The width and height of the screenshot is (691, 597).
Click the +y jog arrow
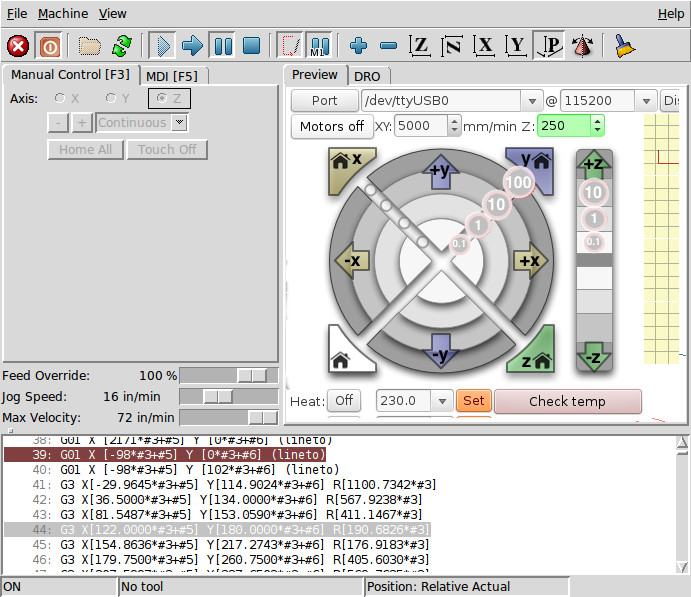click(442, 171)
